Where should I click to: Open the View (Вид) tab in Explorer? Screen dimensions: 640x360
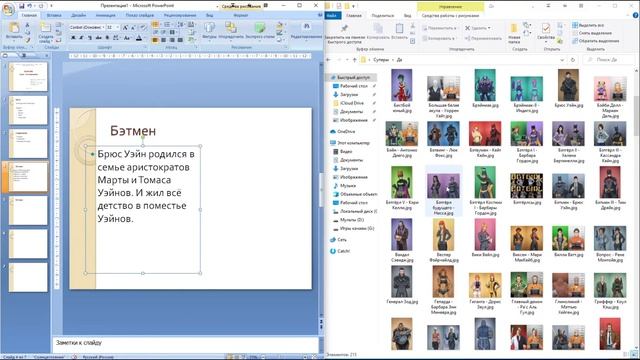click(407, 16)
